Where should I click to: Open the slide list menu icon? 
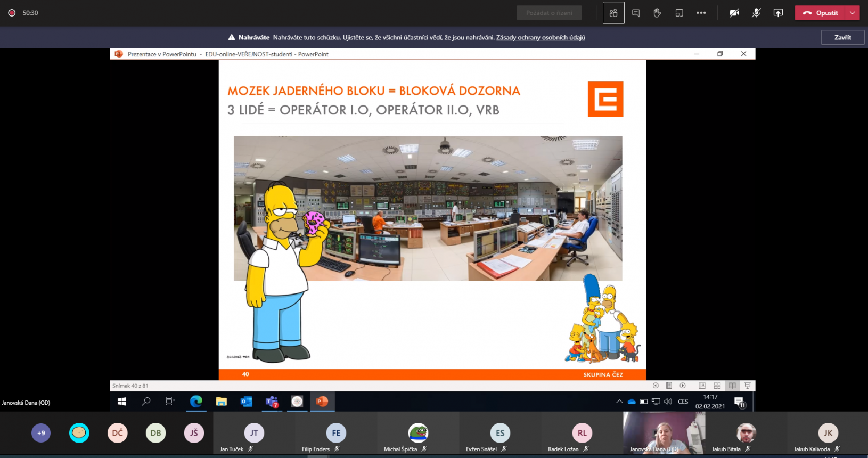(669, 386)
